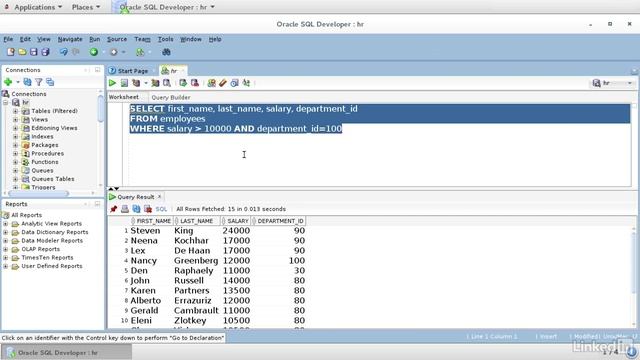
Task: Expand the OLAP Reports folder
Action: click(5, 249)
